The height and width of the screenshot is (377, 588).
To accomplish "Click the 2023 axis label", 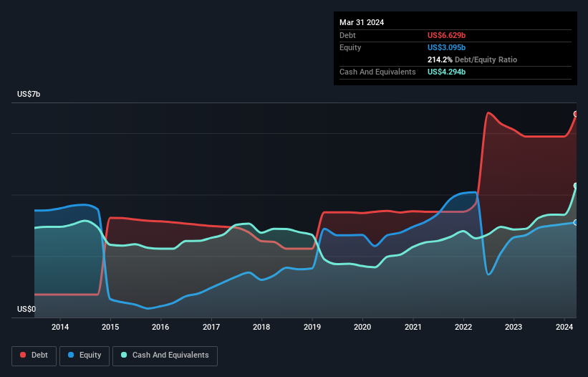I will click(x=514, y=327).
